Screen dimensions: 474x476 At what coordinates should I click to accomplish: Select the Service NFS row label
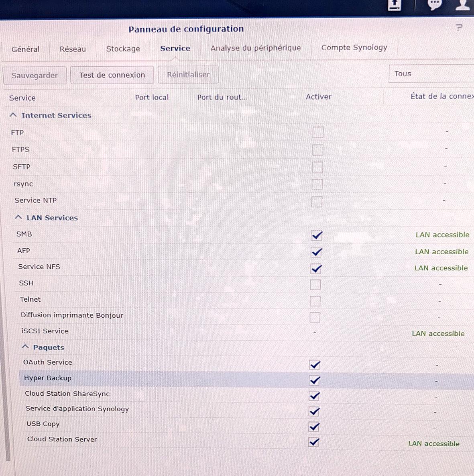[x=39, y=267]
